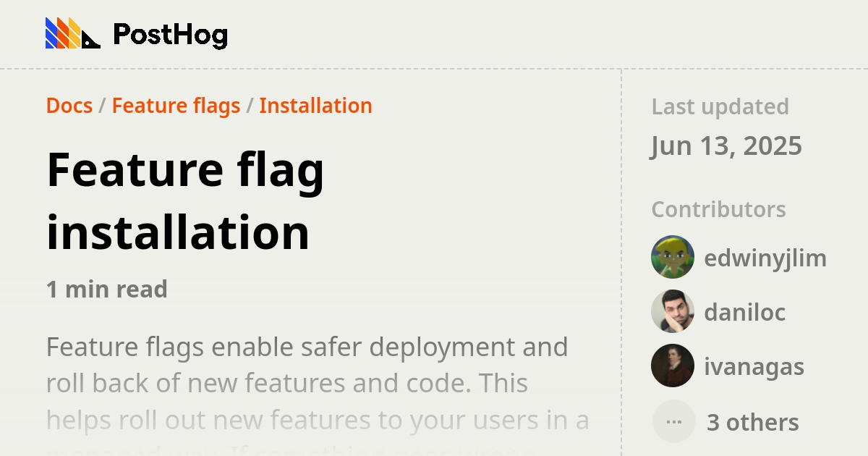Select daniloc's contributor avatar
Screen dimensions: 868x456
673,312
